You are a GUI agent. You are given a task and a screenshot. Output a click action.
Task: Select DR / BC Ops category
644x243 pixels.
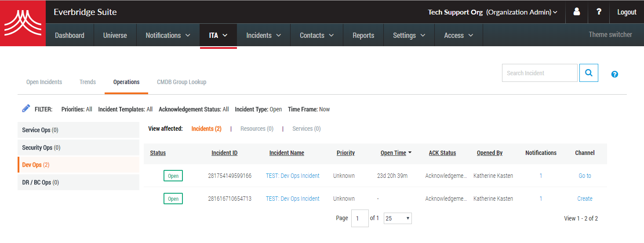point(78,182)
